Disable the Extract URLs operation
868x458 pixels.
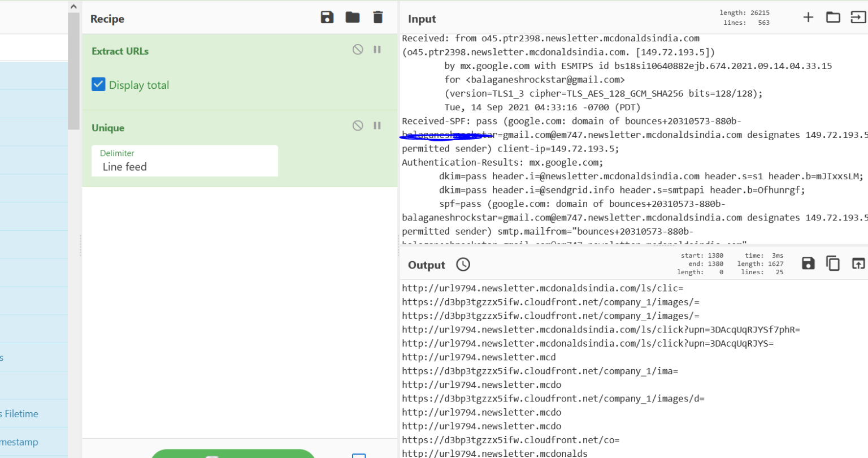[x=357, y=49]
